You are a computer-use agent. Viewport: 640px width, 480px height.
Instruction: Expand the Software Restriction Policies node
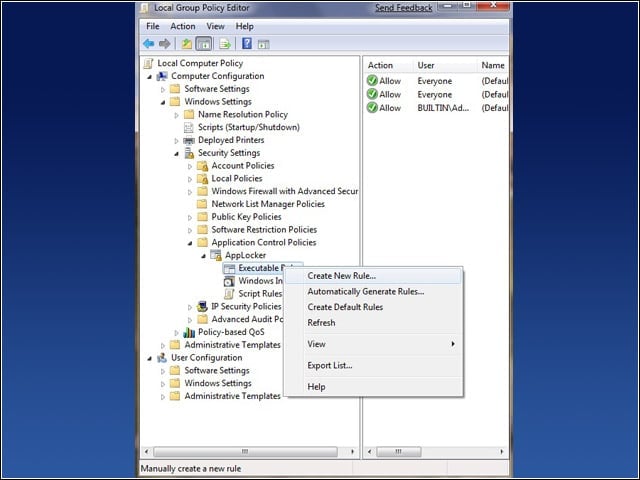(190, 231)
